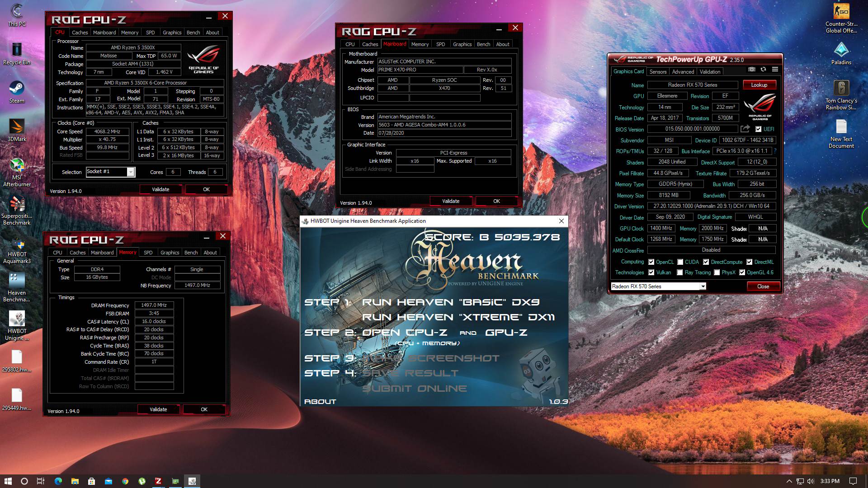Open File Explorer from taskbar
Image resolution: width=868 pixels, height=488 pixels.
[75, 481]
